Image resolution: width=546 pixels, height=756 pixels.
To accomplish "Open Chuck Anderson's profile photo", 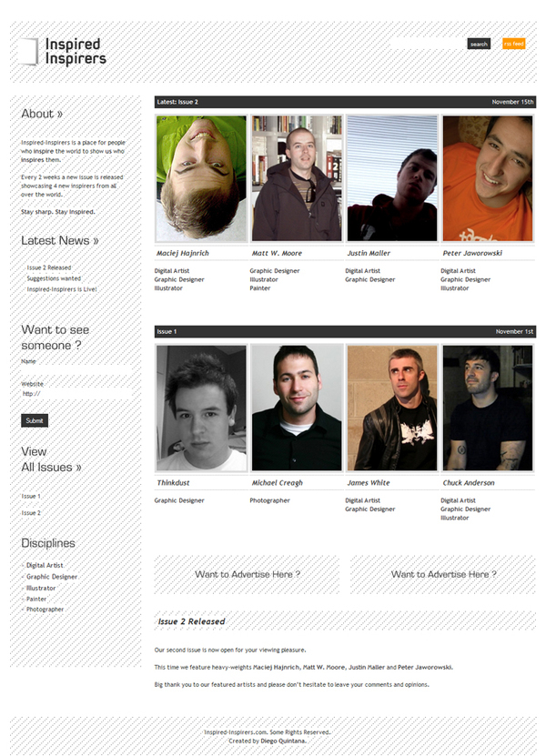I will pos(488,408).
